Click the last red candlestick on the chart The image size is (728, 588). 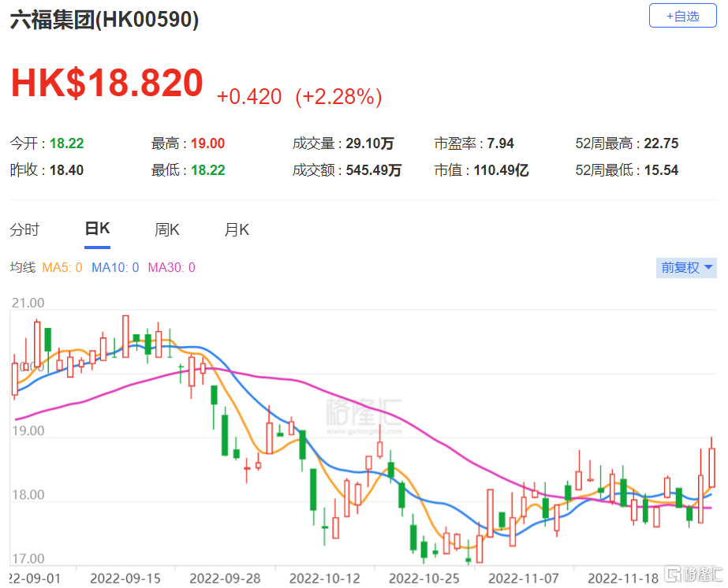click(x=711, y=467)
